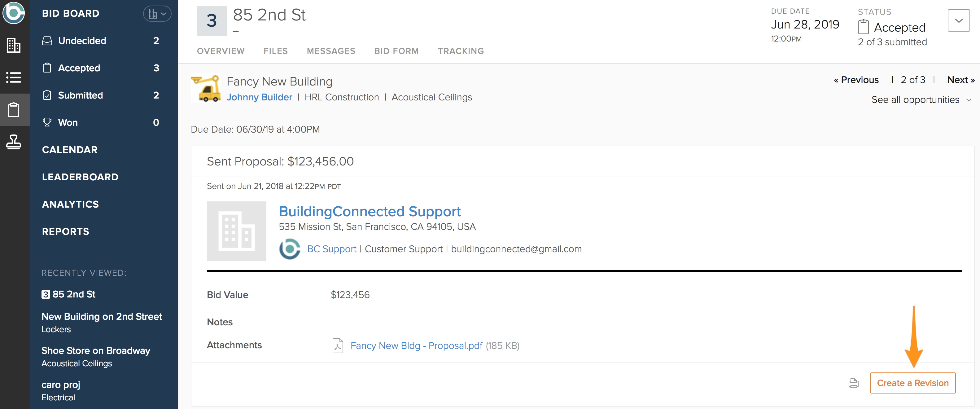980x409 pixels.
Task: Open the Undecided bids list
Action: pos(82,41)
